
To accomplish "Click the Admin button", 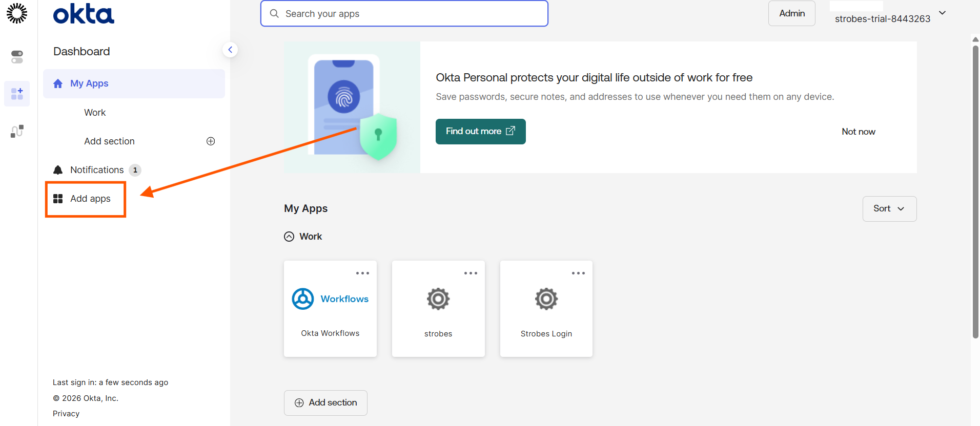I will [x=792, y=14].
